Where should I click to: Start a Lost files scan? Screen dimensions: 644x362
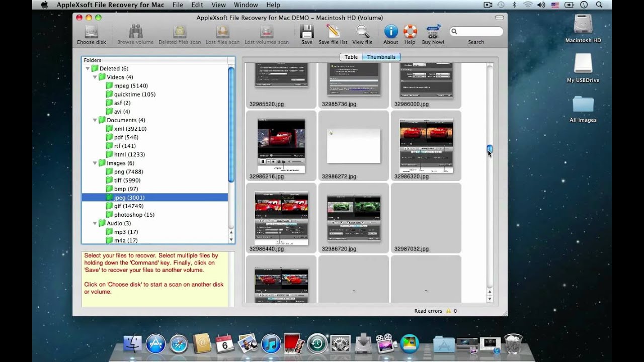pos(222,32)
